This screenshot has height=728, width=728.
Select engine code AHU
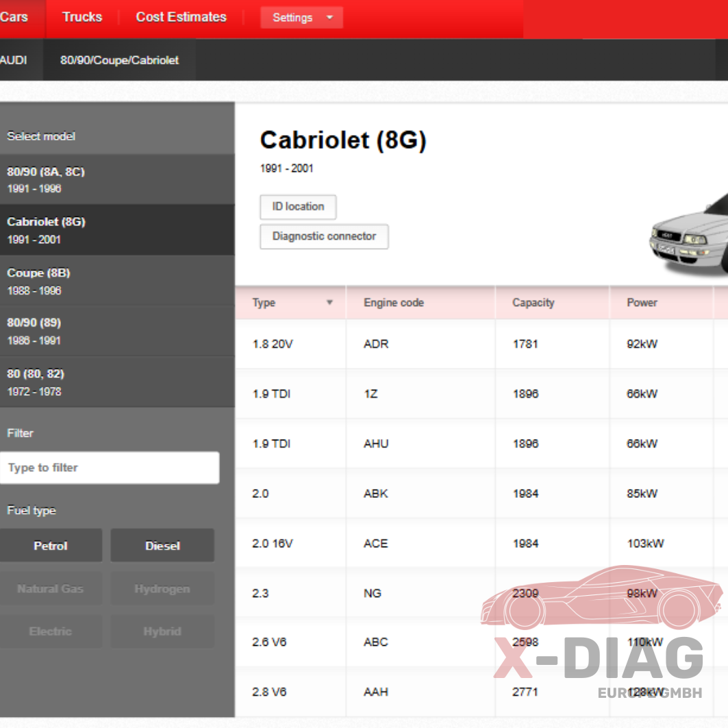click(x=376, y=444)
